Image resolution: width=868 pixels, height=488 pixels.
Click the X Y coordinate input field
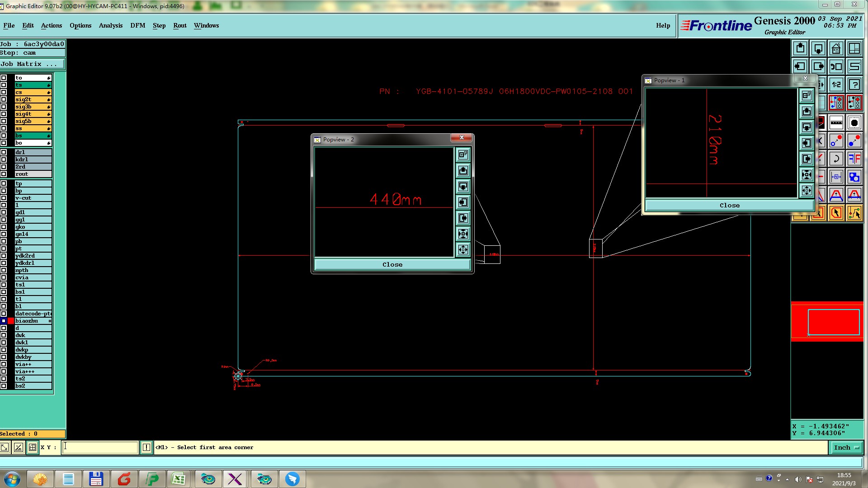[100, 447]
